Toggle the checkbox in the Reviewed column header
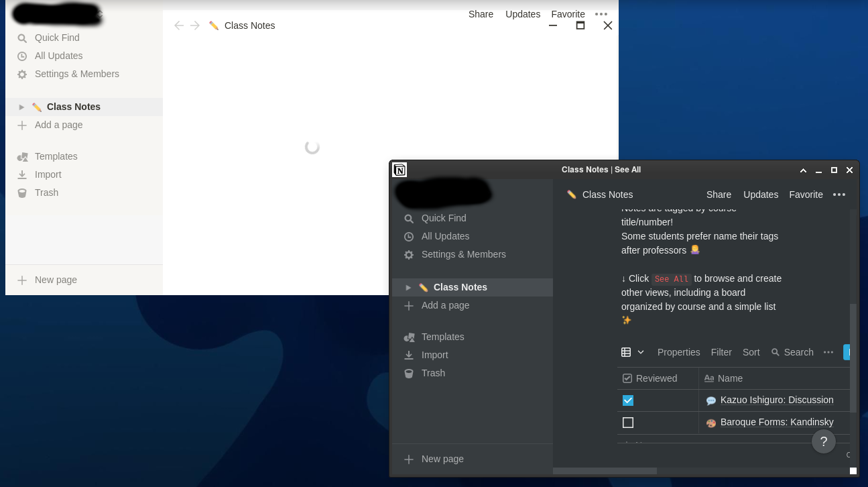 pos(627,378)
